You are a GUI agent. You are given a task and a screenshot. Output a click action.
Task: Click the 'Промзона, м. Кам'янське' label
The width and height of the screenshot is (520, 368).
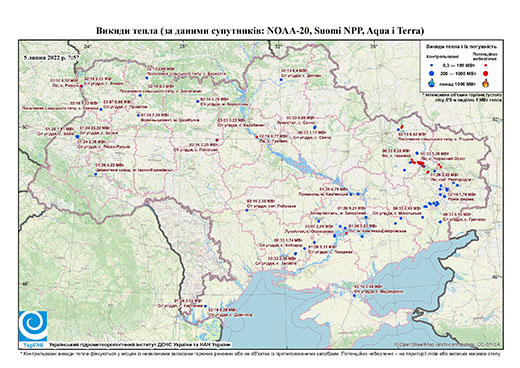click(x=323, y=194)
